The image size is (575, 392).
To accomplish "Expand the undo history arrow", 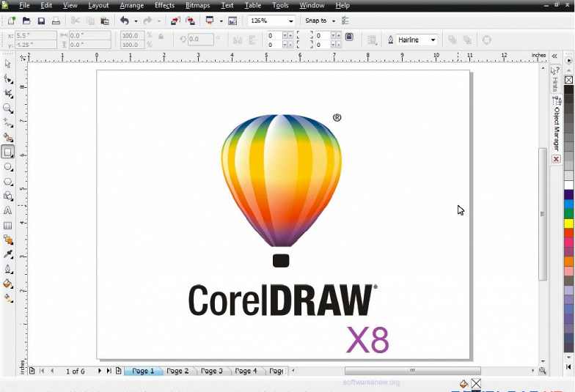I will pos(136,21).
